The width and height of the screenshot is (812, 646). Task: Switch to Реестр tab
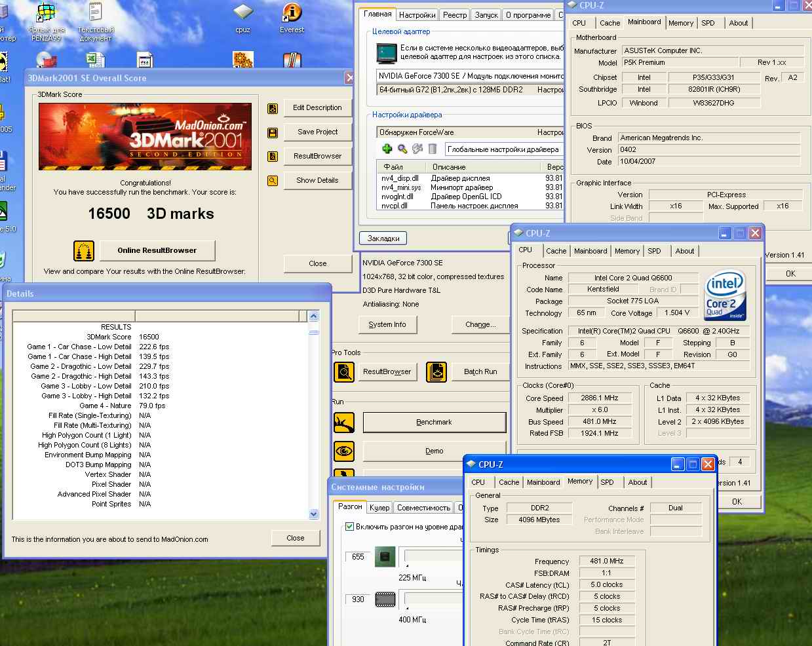(455, 15)
